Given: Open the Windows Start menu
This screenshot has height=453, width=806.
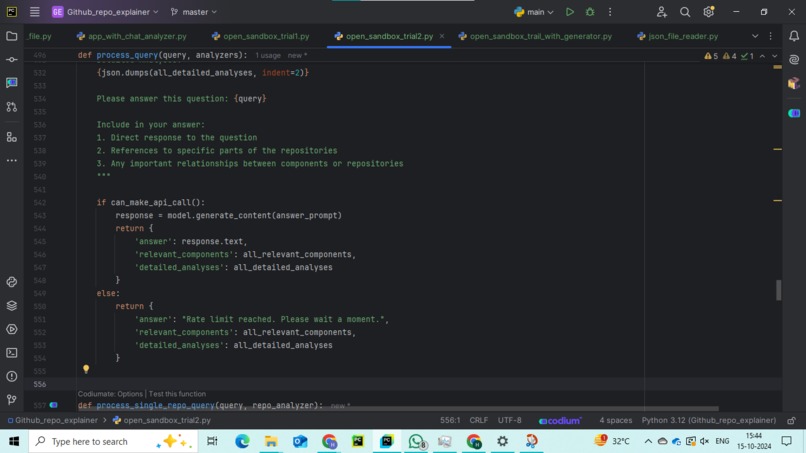Looking at the screenshot, I should [x=14, y=441].
